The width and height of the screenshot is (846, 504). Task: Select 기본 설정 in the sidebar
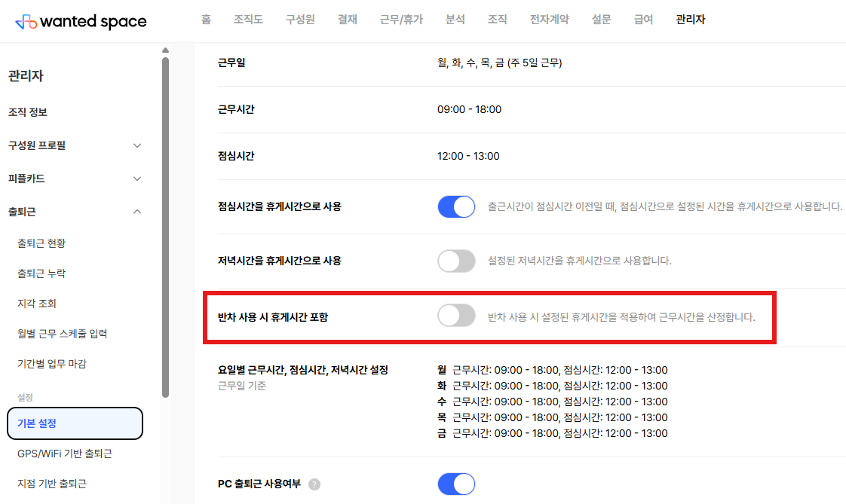(75, 423)
